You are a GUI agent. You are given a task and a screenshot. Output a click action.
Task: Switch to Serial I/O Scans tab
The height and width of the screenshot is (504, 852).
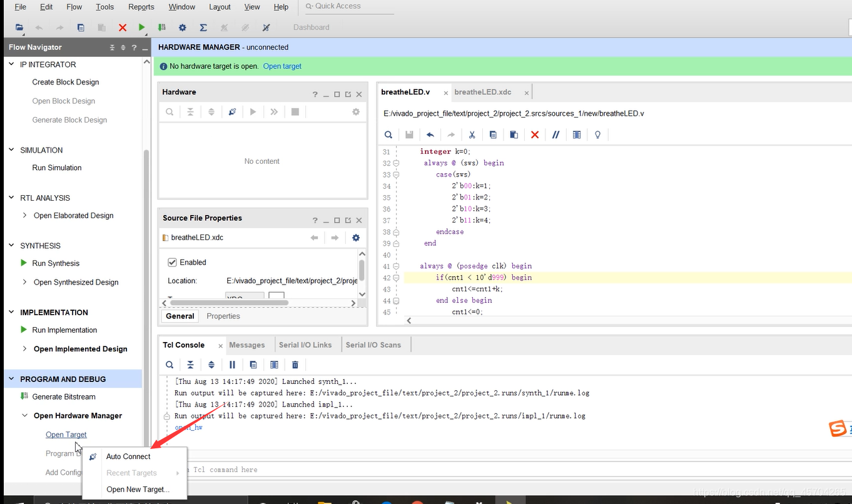373,345
